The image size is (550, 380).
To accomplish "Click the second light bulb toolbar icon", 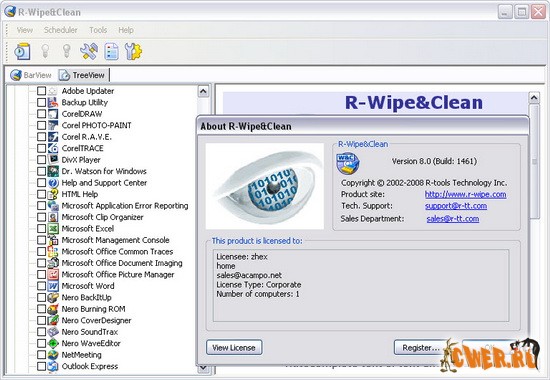I will pos(67,51).
